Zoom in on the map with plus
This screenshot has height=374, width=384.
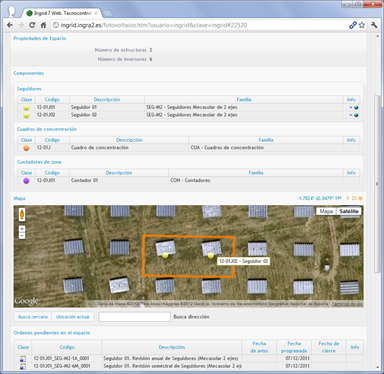pos(22,229)
